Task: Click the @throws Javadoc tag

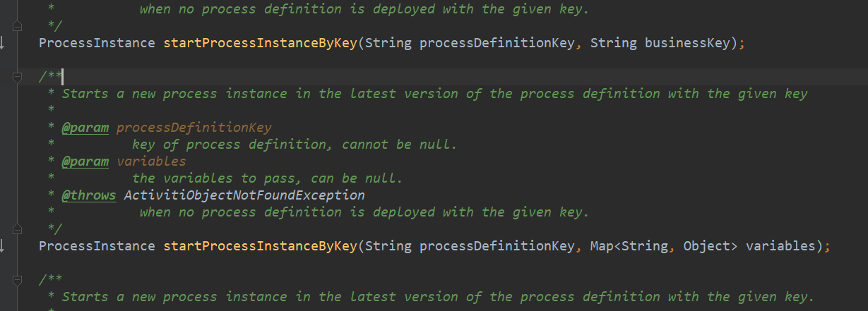Action: pyautogui.click(x=89, y=195)
